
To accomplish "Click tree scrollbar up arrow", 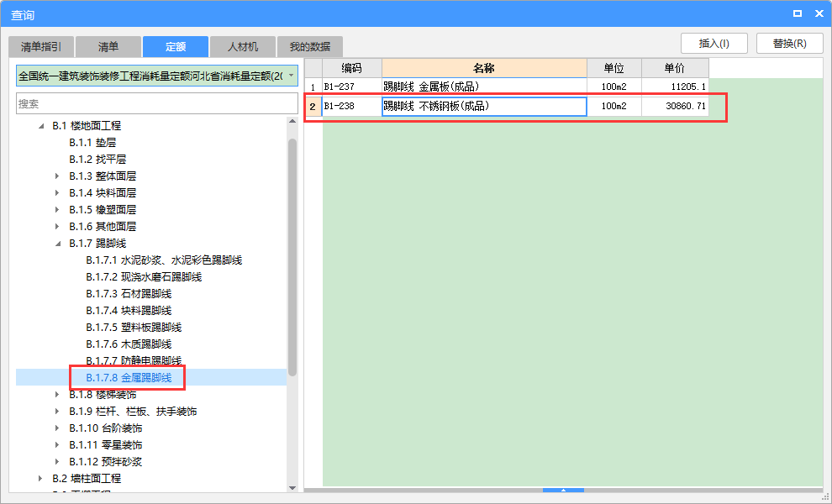I will tap(292, 122).
